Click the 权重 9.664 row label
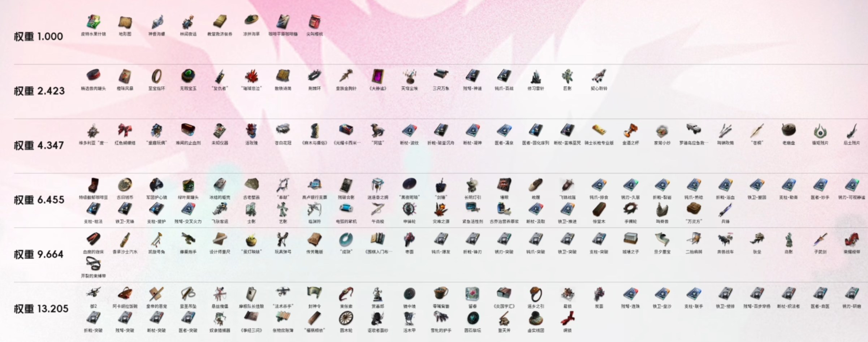This screenshot has width=868, height=342. [39, 255]
